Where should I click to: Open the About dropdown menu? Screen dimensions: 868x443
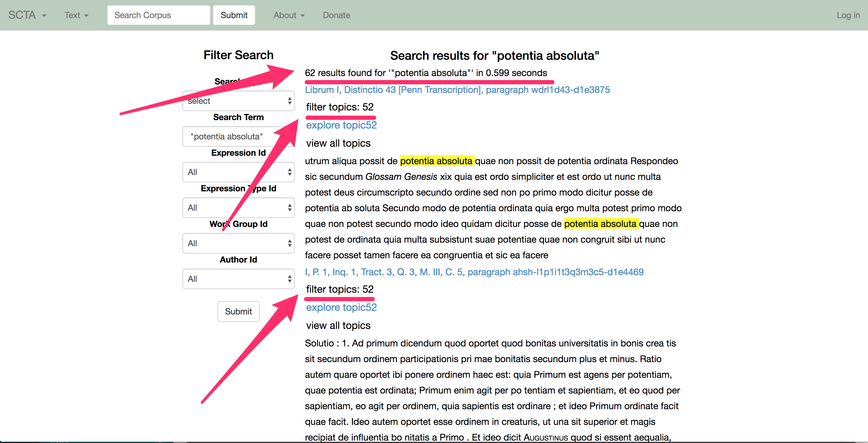pos(289,15)
